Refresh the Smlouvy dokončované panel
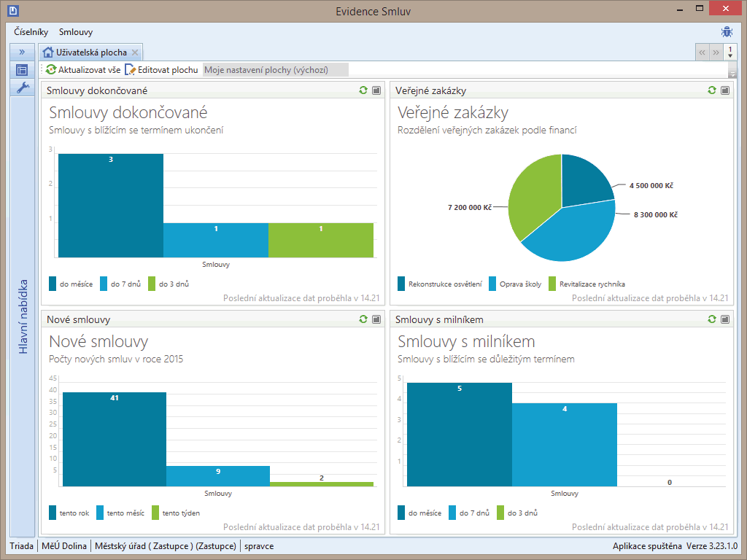Screen dimensions: 747x560 (363, 90)
